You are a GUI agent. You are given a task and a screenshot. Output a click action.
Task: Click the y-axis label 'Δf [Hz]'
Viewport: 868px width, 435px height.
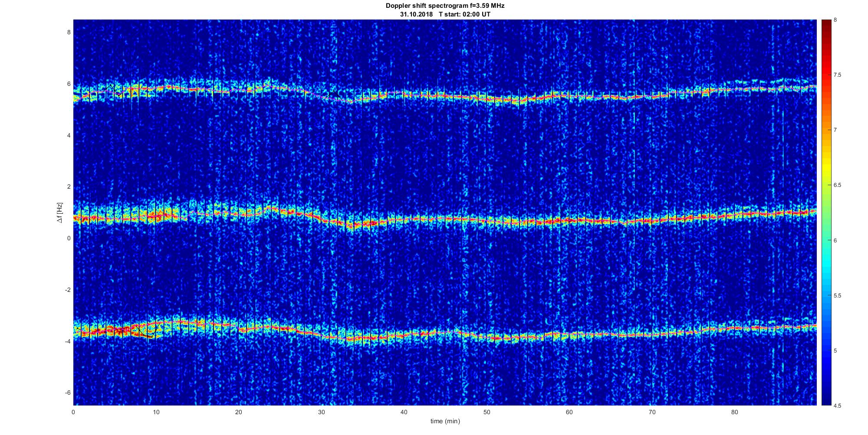[x=60, y=213]
